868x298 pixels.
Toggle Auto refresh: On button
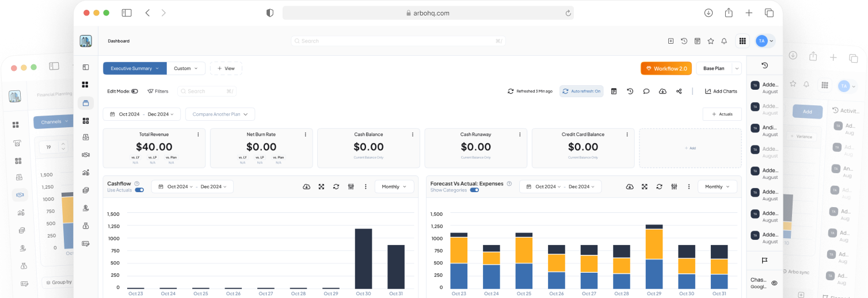click(581, 91)
